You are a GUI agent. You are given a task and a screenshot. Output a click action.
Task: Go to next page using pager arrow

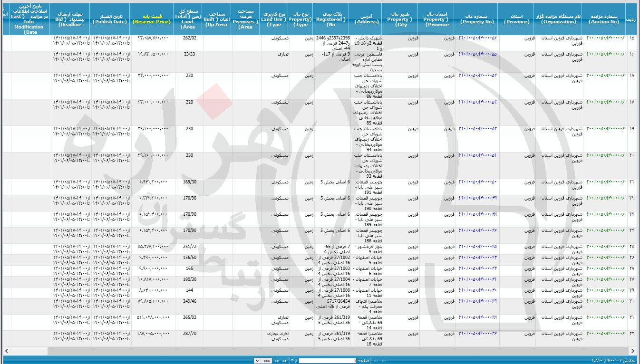pyautogui.click(x=284, y=361)
